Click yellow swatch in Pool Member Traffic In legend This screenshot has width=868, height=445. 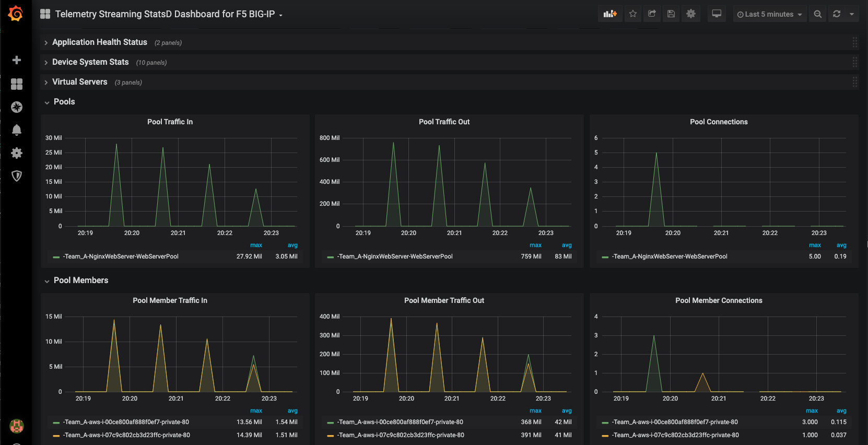click(56, 436)
